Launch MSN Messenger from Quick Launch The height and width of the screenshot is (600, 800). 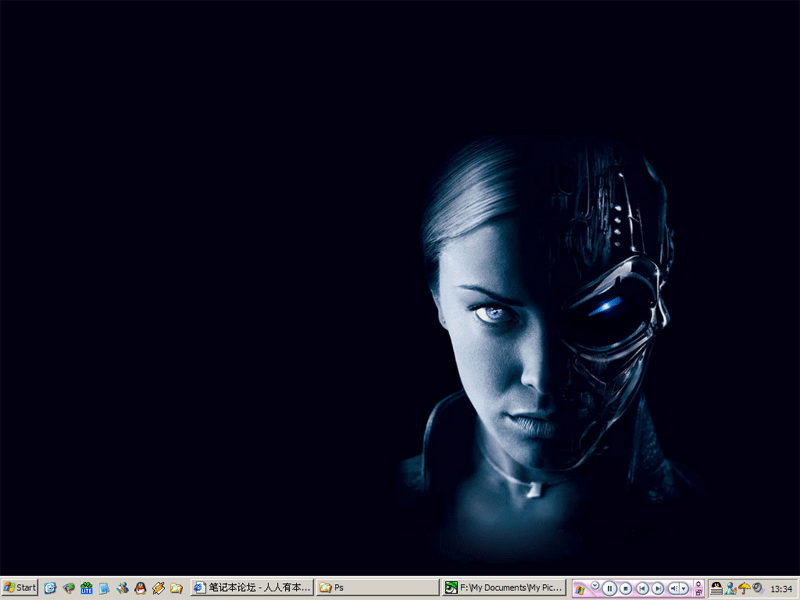point(122,588)
